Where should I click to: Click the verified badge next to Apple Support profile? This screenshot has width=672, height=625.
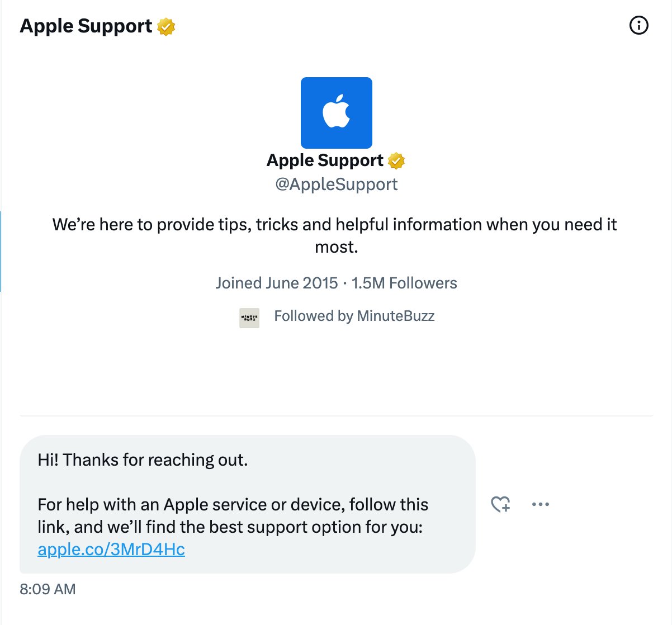[x=396, y=160]
